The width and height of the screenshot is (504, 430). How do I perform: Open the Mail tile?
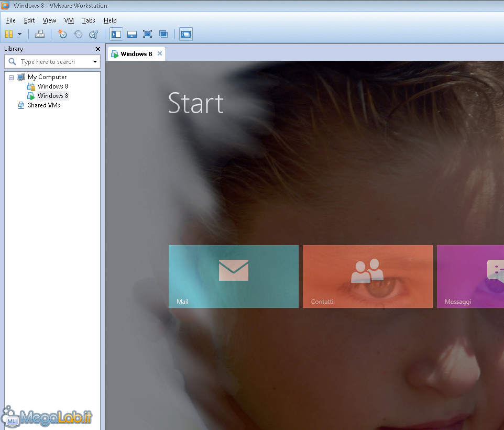234,277
